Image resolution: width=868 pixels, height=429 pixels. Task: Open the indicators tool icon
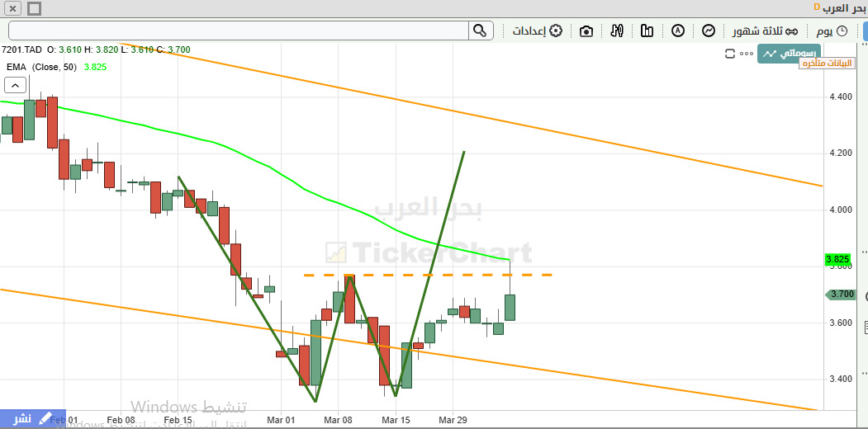click(617, 31)
